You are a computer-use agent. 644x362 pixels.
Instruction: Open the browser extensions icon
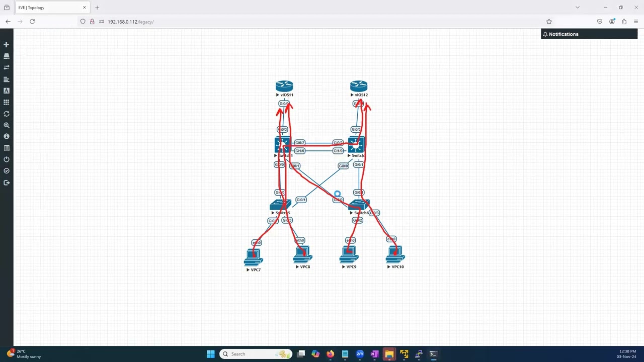[624, 22]
